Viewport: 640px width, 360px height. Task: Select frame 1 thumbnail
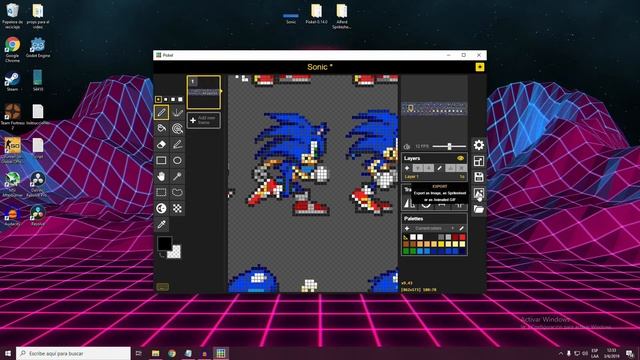204,92
